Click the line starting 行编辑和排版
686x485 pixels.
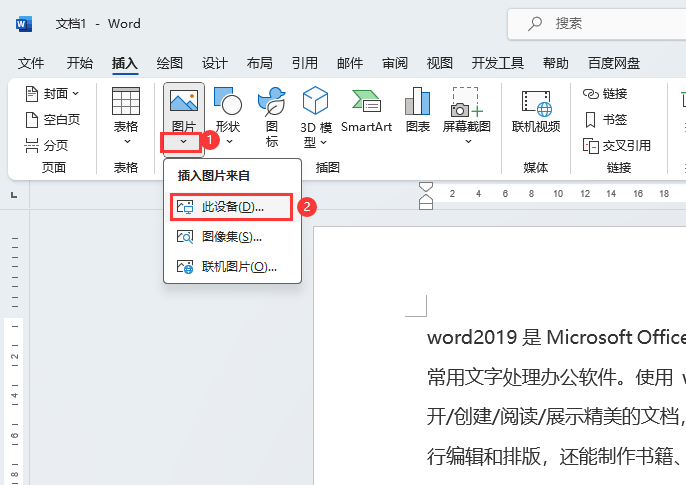click(556, 457)
